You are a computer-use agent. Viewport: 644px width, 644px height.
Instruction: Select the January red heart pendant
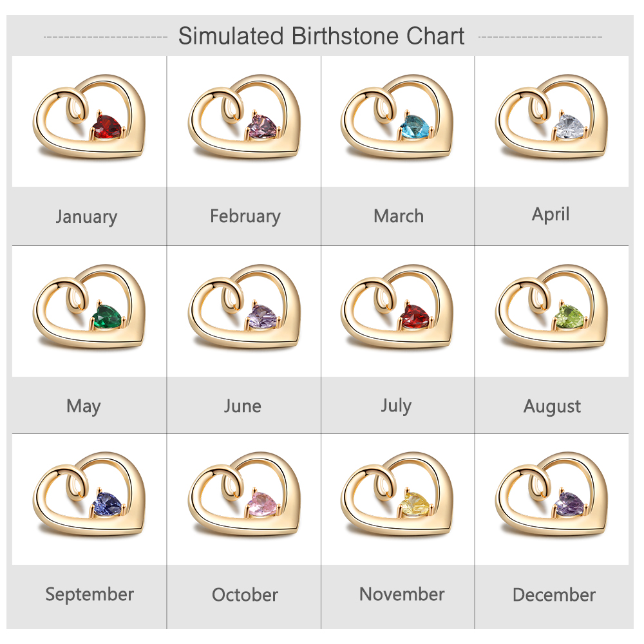click(89, 116)
